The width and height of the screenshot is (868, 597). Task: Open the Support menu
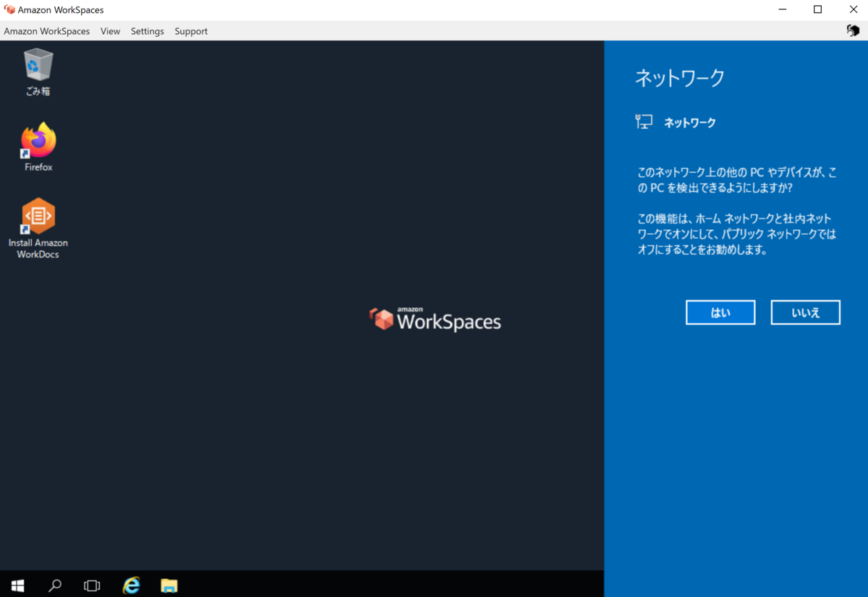[190, 31]
